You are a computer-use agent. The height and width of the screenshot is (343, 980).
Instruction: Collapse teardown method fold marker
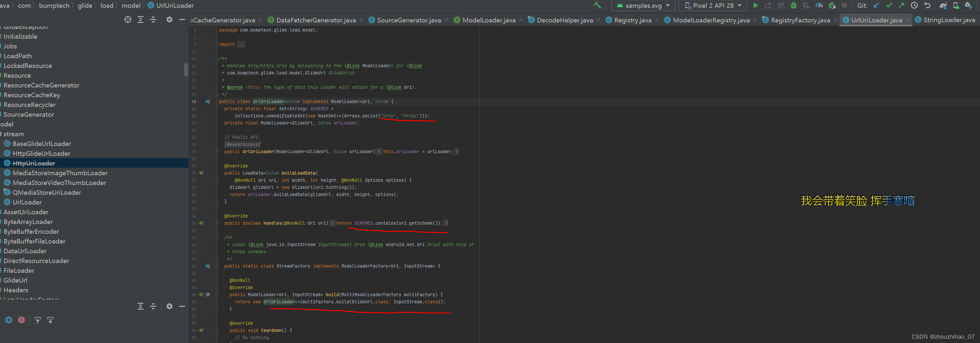[x=217, y=330]
